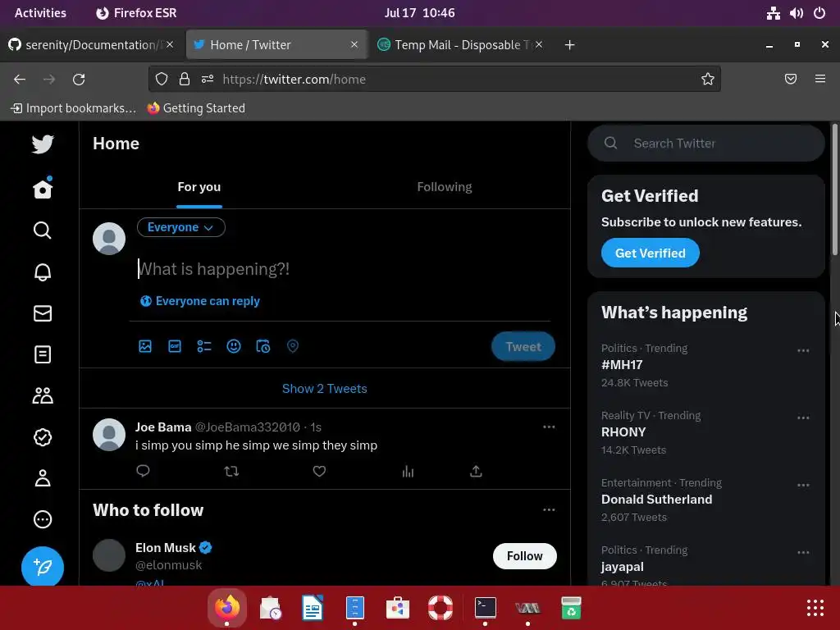
Task: Show 2 new Tweets
Action: tap(325, 388)
